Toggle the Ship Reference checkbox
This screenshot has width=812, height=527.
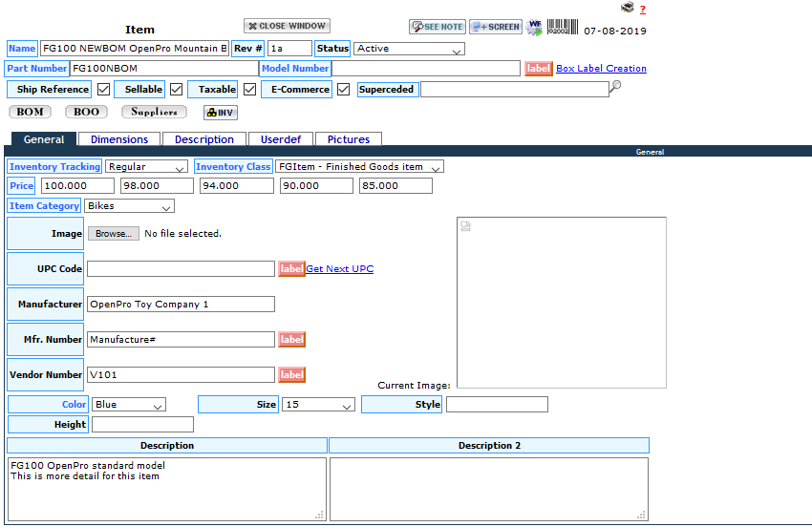pyautogui.click(x=104, y=90)
